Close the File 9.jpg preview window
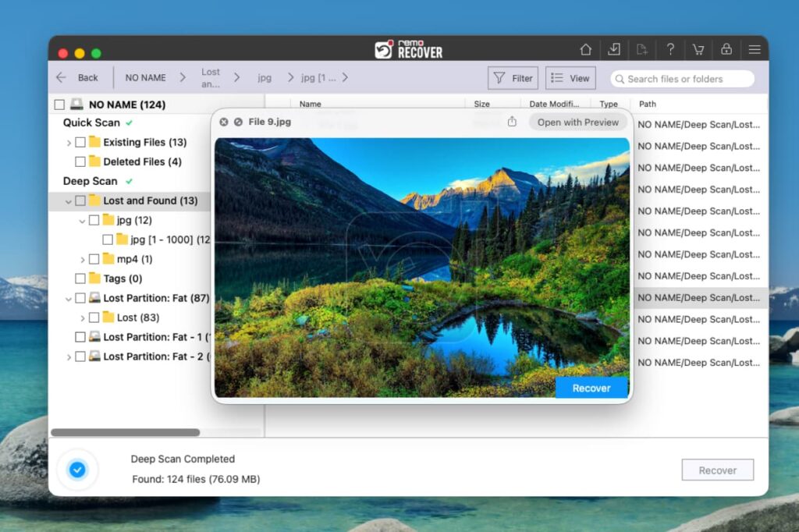 click(224, 122)
